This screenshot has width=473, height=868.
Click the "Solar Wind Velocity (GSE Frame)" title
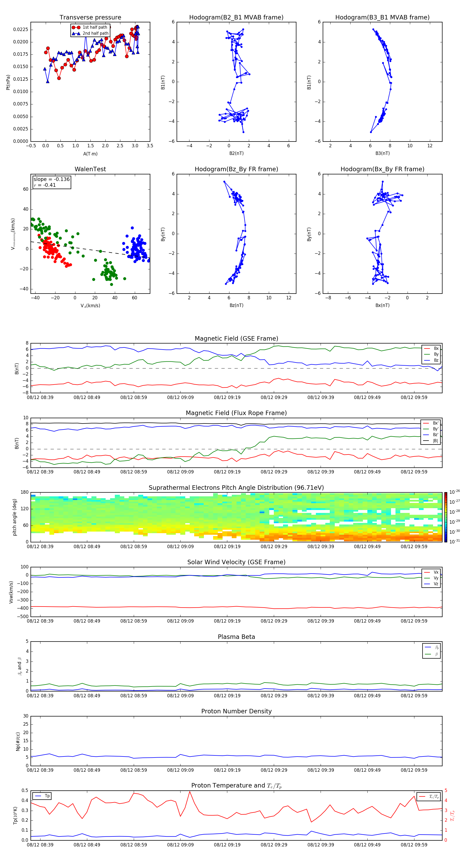point(236,562)
